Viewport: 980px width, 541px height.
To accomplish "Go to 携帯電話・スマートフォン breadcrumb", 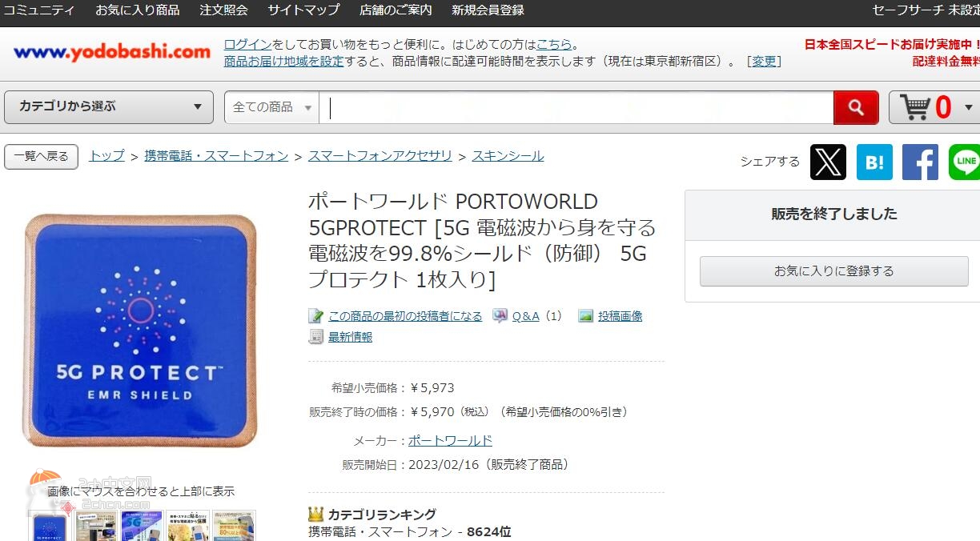I will [x=216, y=156].
